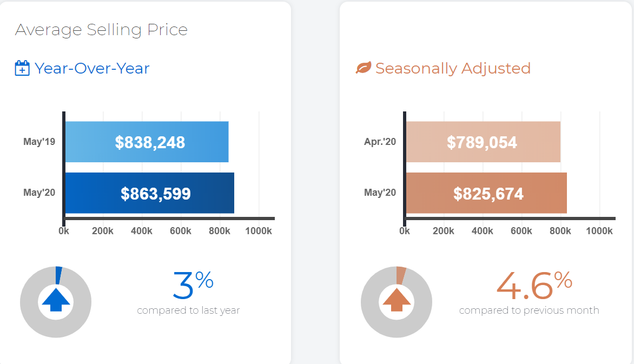
Task: Click the orange segment of the right donut
Action: (401, 276)
